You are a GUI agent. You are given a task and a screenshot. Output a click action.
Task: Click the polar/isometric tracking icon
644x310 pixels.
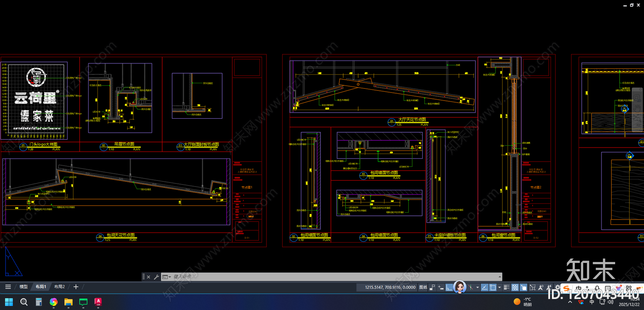471,287
